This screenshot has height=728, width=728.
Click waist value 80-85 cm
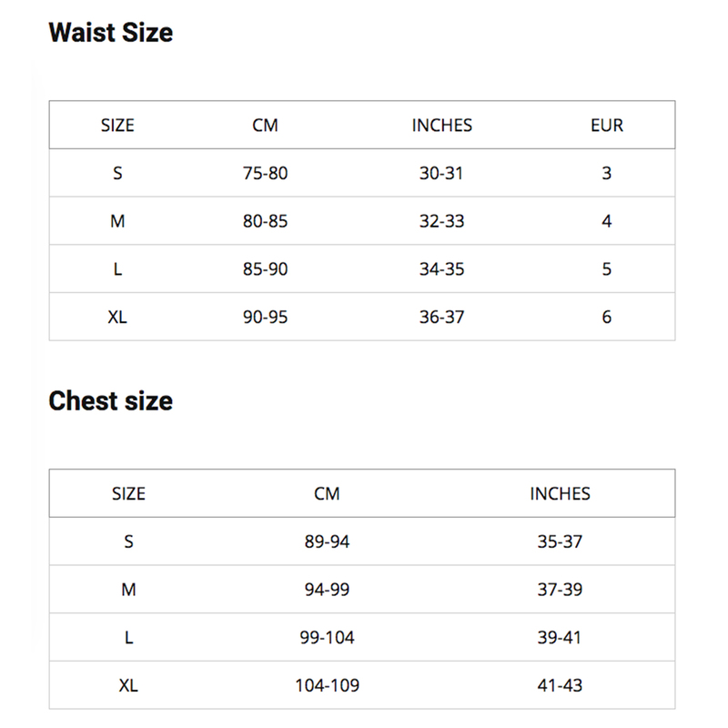click(x=265, y=221)
